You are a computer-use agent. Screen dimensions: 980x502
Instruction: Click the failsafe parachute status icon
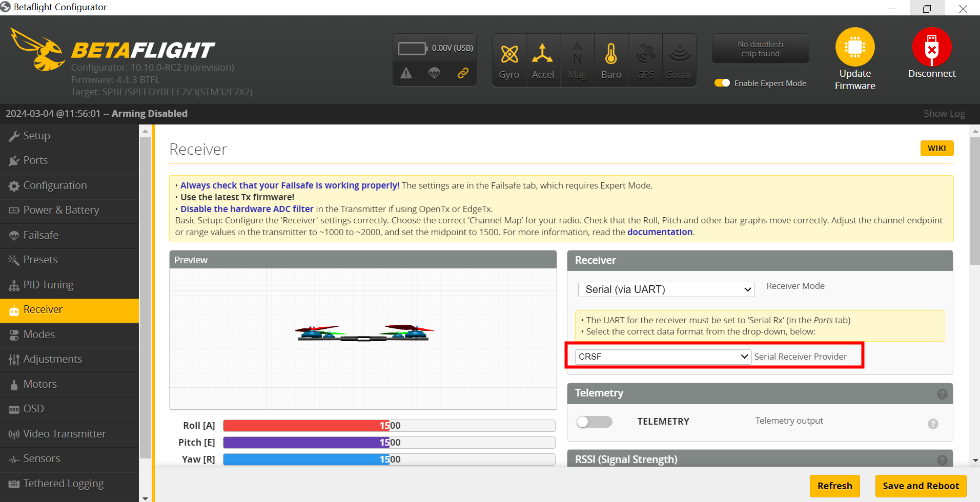(434, 73)
